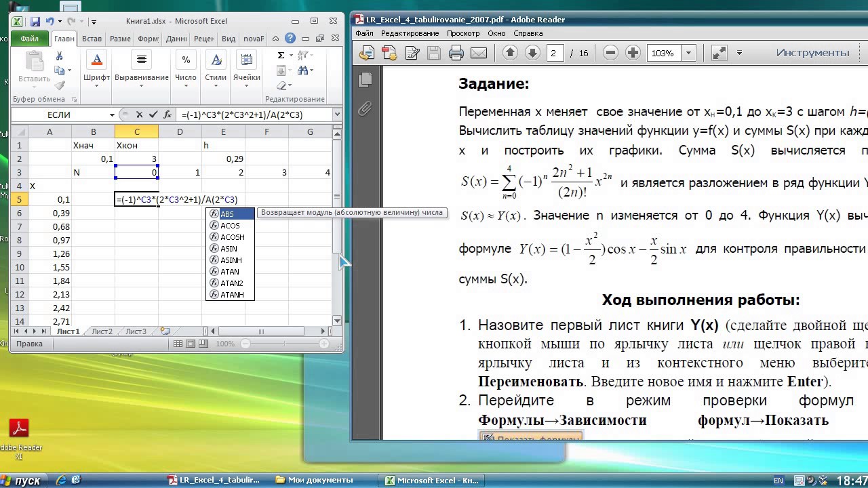Click the Find binoculars icon in Excel
Screen dimensions: 868x488
pyautogui.click(x=303, y=69)
